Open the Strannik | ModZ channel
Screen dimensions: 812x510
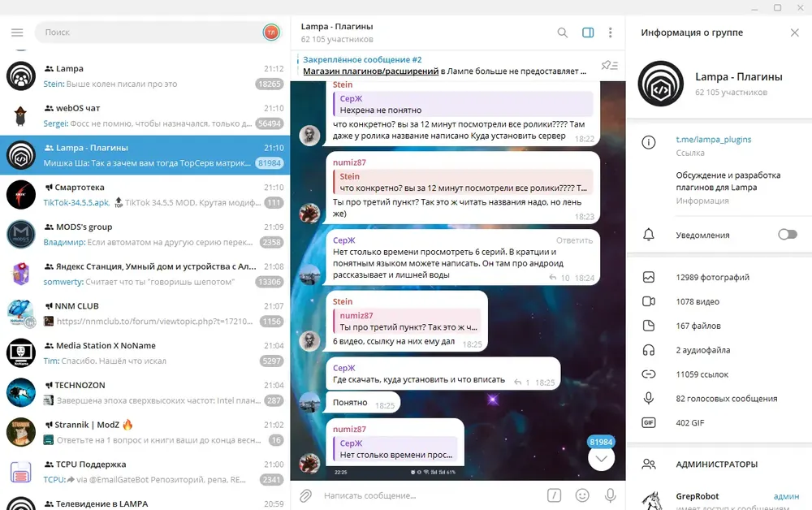tap(145, 432)
